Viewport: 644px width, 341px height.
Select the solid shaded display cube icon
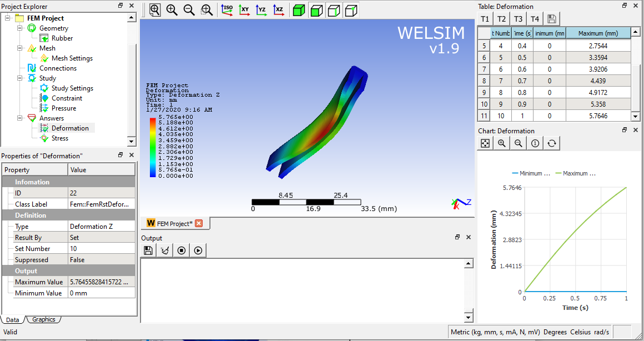(299, 10)
